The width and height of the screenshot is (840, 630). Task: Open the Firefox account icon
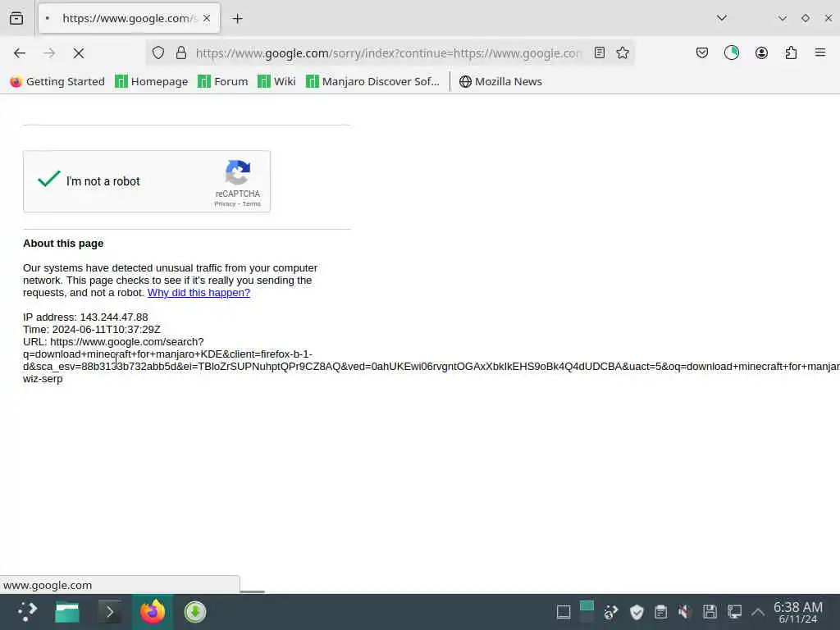(761, 52)
